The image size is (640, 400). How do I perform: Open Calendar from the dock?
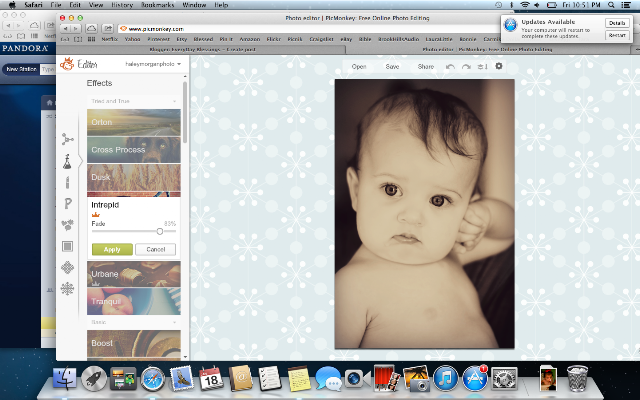pos(211,379)
